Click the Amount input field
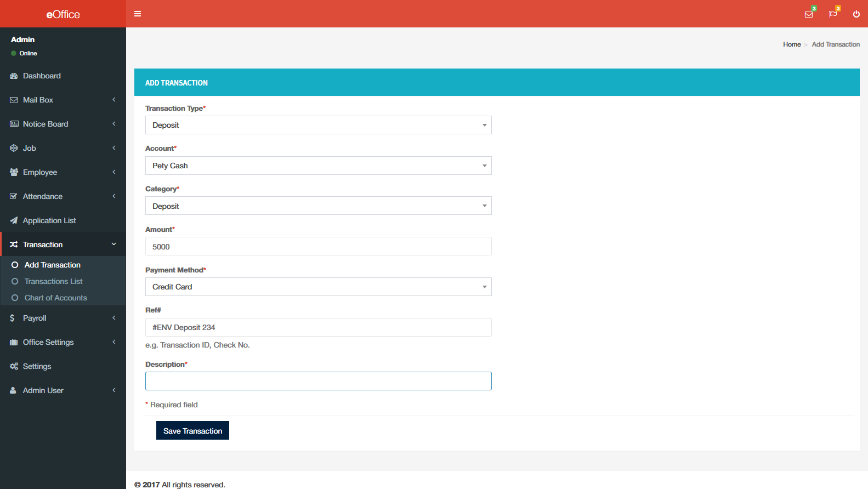The width and height of the screenshot is (868, 489). coord(318,247)
